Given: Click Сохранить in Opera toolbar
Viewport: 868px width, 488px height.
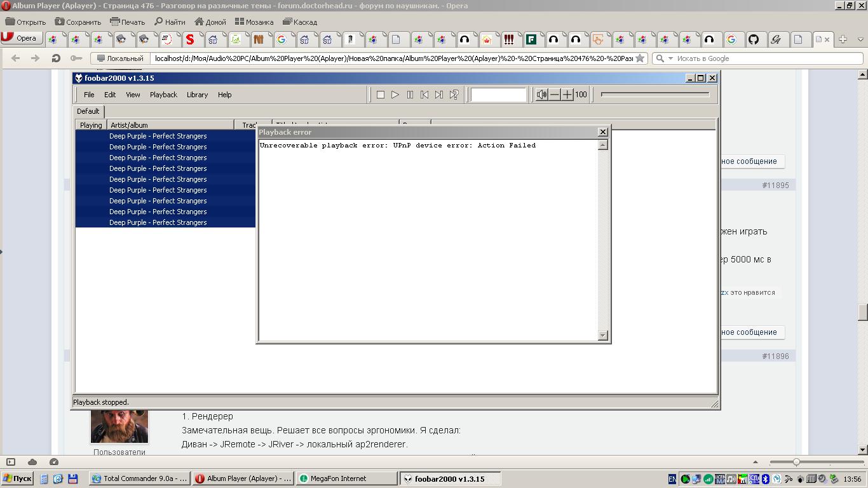Looking at the screenshot, I should tap(78, 22).
